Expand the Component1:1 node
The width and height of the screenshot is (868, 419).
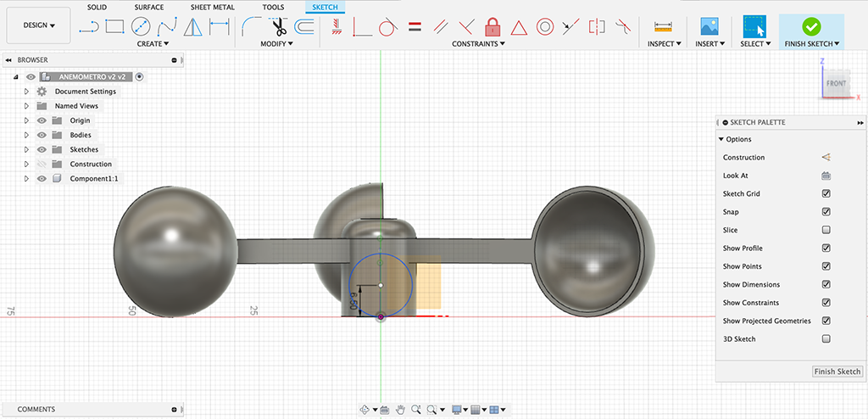point(26,178)
